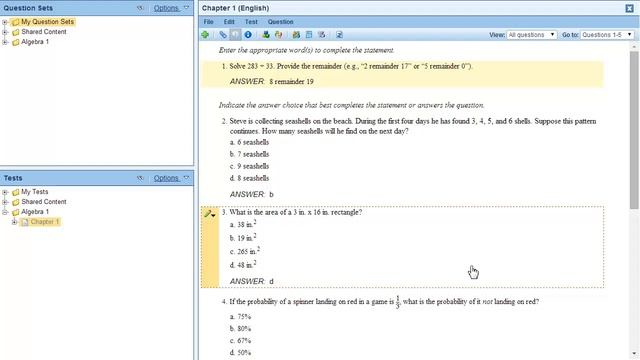640x360 pixels.
Task: Click choice 'a. 75%' in question 4
Action: [x=240, y=317]
